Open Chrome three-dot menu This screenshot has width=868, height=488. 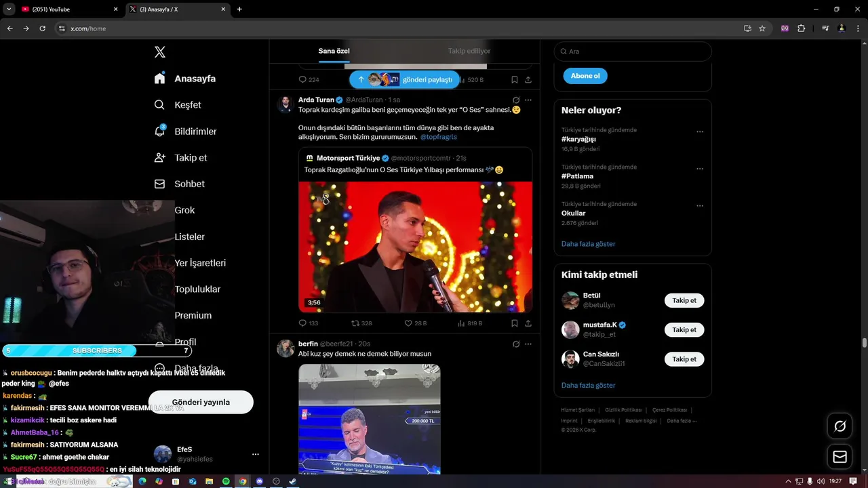pos(858,28)
